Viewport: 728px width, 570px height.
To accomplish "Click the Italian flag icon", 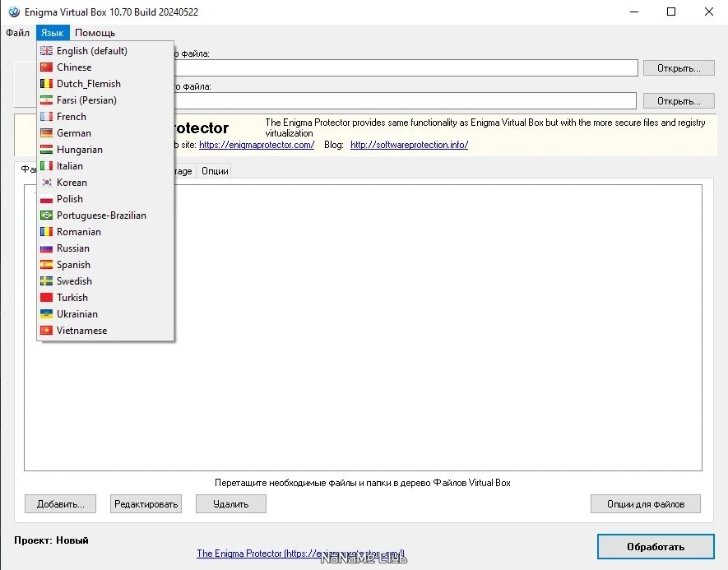I will (x=46, y=165).
